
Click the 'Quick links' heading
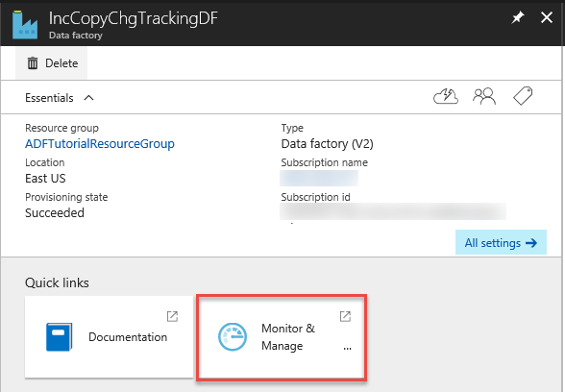57,282
